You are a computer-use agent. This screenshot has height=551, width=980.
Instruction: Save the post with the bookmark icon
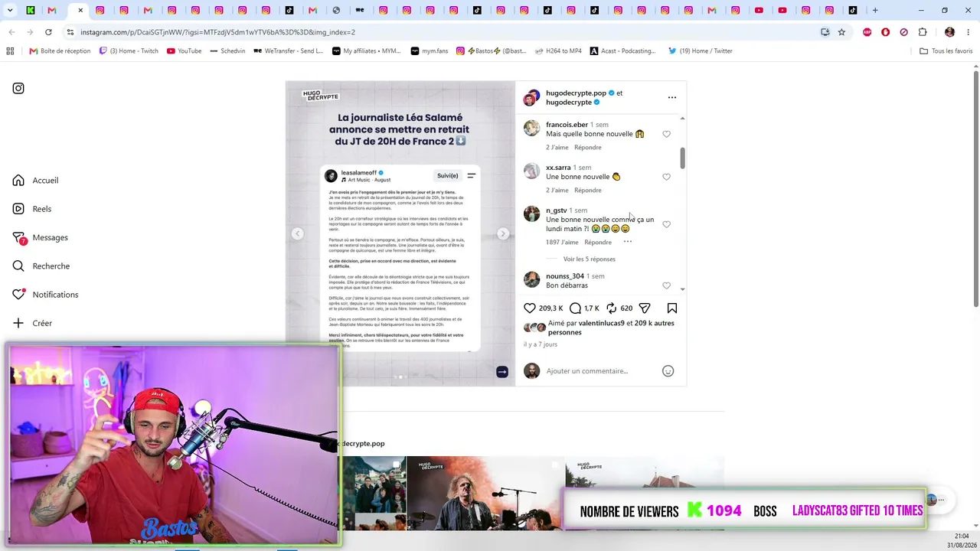[672, 308]
